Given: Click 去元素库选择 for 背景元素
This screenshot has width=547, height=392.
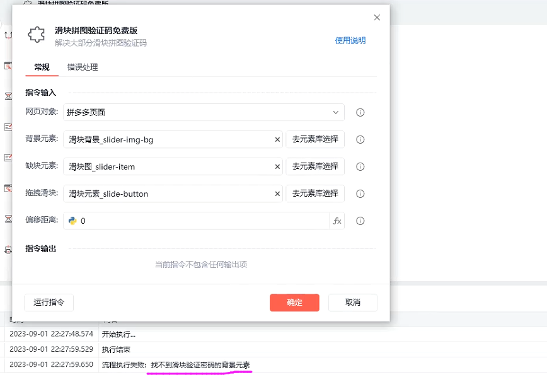Looking at the screenshot, I should [x=315, y=139].
